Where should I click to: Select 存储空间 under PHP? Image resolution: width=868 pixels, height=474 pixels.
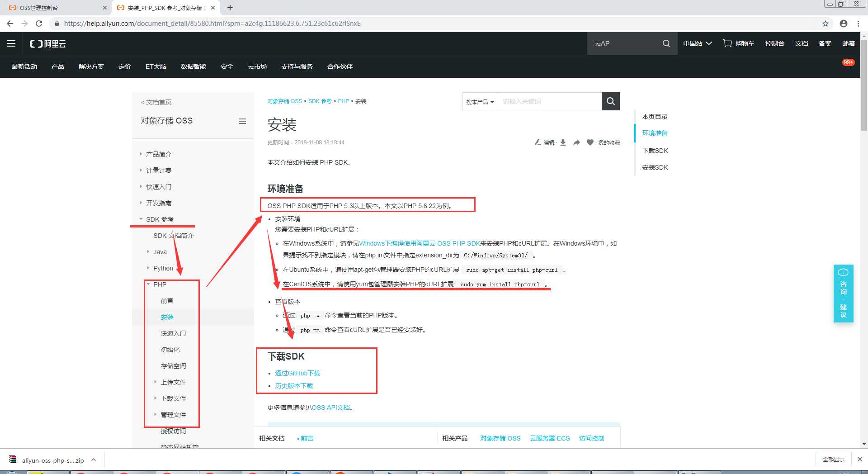173,366
